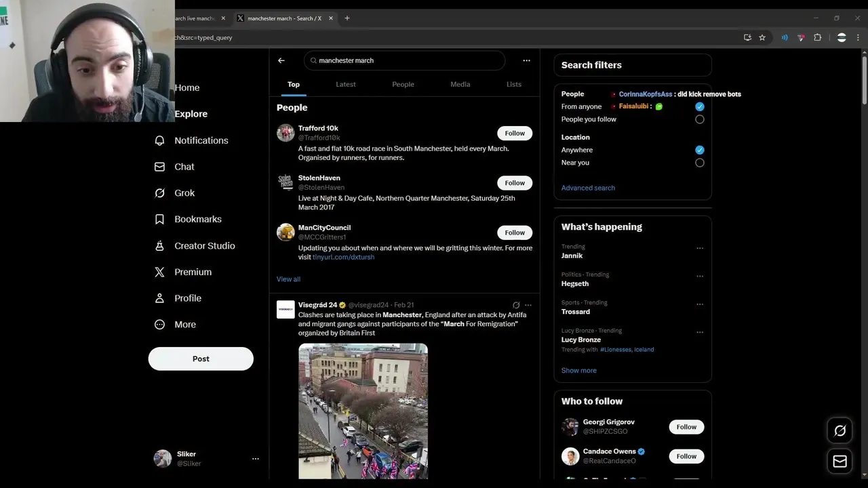Follow ManCityCouncil
This screenshot has width=868, height=488.
click(515, 232)
